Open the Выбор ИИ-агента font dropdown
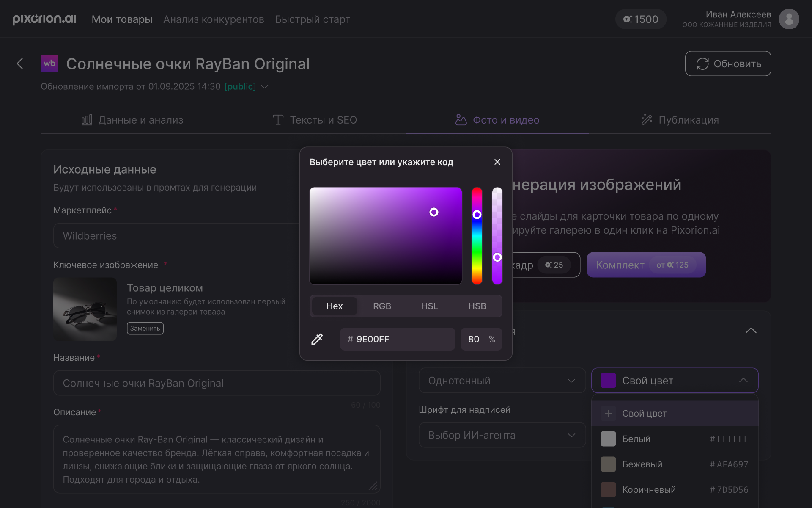The height and width of the screenshot is (508, 812). click(502, 435)
